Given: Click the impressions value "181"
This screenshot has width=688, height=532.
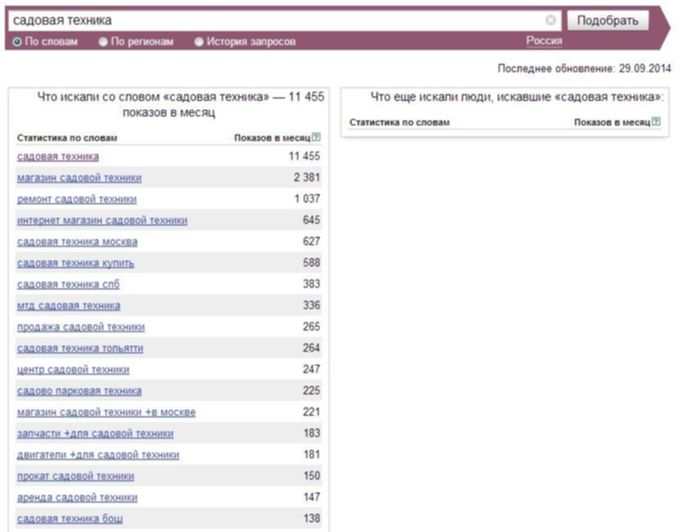Looking at the screenshot, I should pos(311,455).
